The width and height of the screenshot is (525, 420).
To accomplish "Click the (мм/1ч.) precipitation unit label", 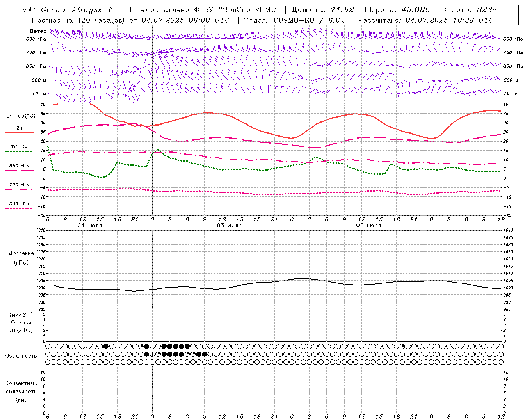I will coord(21,330).
